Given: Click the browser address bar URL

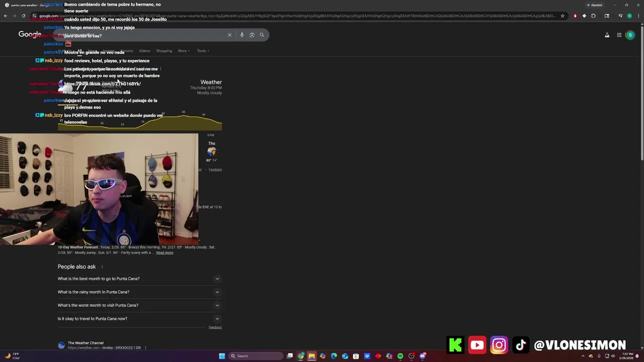Looking at the screenshot, I should point(297,16).
